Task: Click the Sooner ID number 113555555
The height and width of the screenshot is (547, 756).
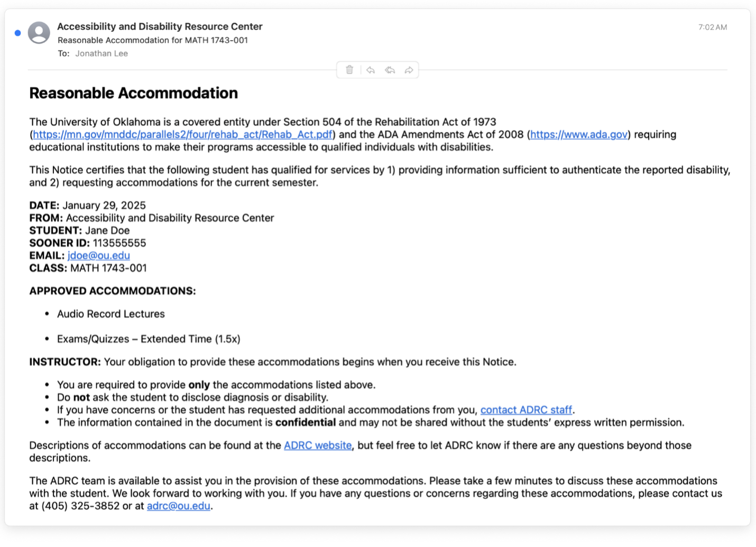Action: pos(119,243)
